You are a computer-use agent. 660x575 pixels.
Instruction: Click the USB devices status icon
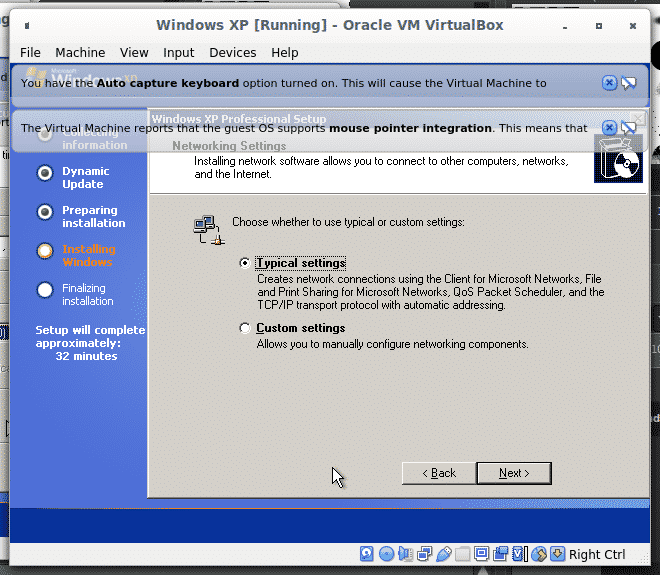pos(444,554)
